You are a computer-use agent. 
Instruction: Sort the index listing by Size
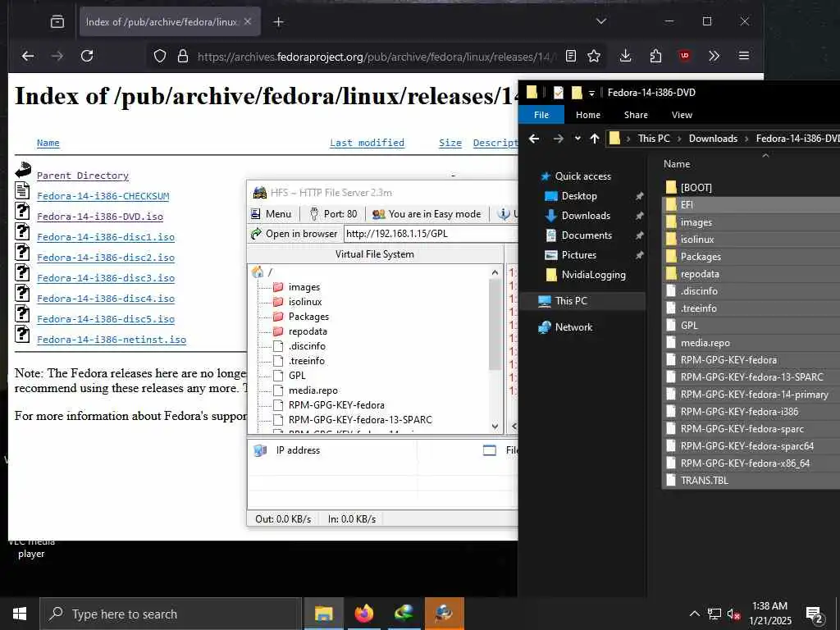[450, 143]
